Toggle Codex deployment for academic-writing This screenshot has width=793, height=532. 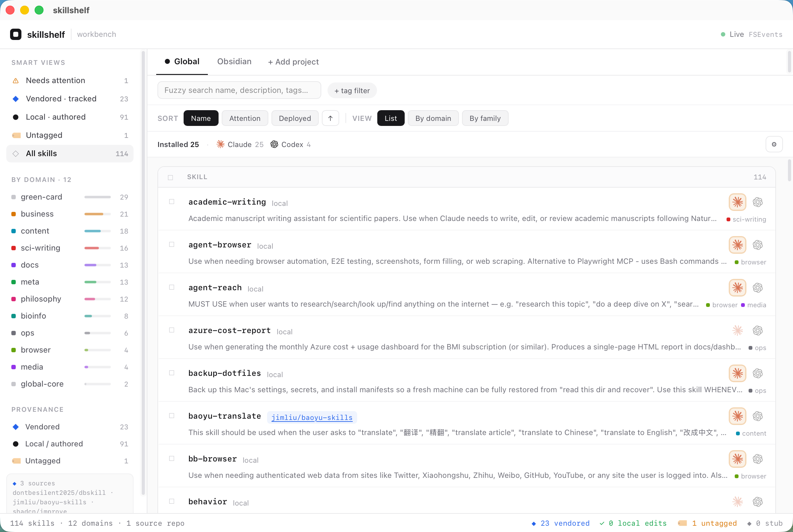coord(758,202)
